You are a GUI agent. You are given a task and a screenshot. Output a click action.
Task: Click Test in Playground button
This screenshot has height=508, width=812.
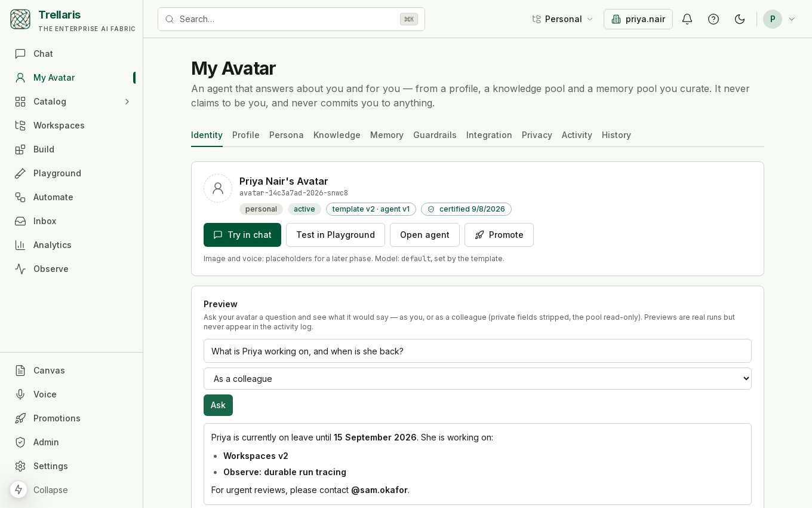(336, 235)
